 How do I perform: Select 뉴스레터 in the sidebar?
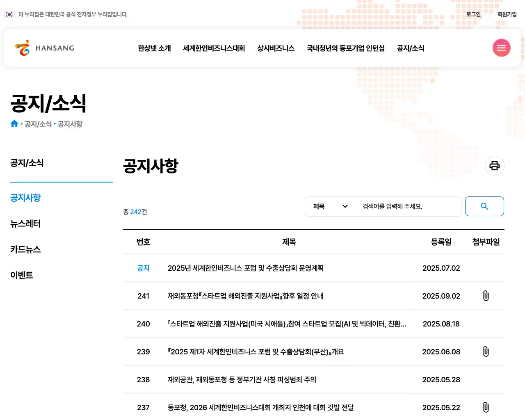tap(25, 224)
